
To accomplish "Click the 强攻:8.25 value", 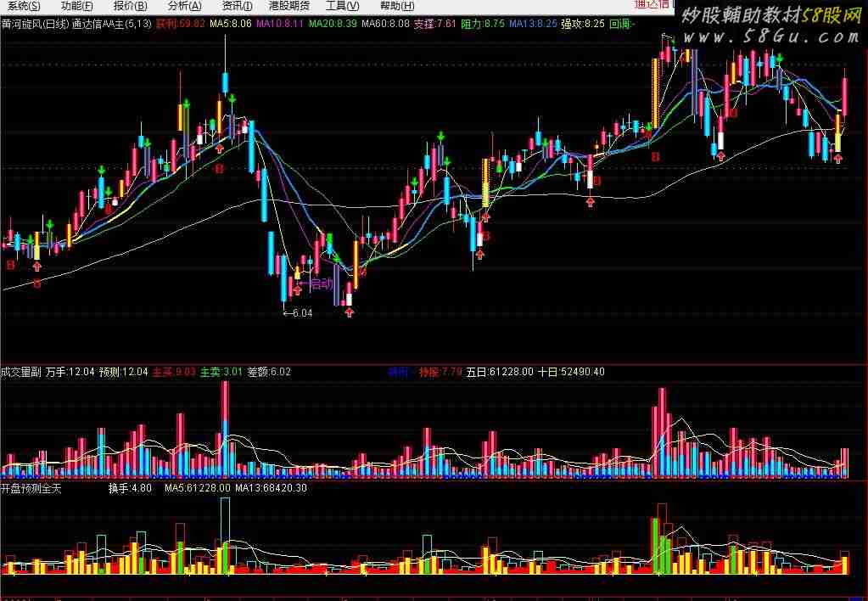I will click(583, 24).
